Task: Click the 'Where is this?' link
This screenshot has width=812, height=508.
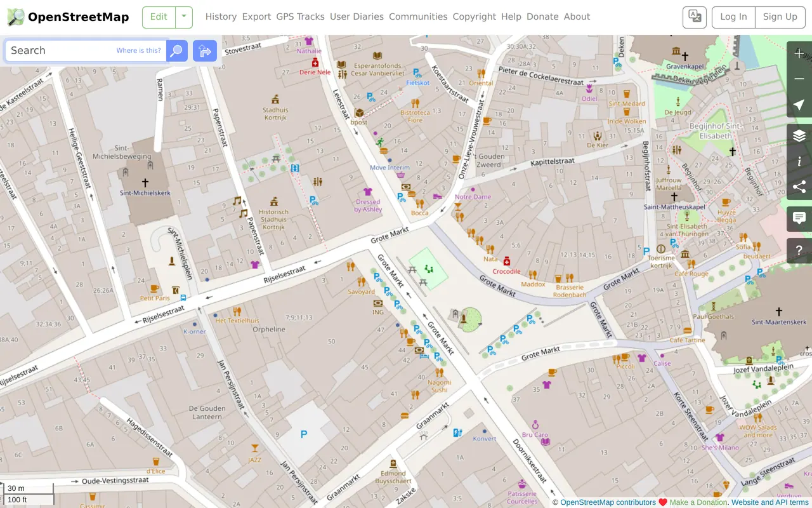Action: (x=138, y=51)
